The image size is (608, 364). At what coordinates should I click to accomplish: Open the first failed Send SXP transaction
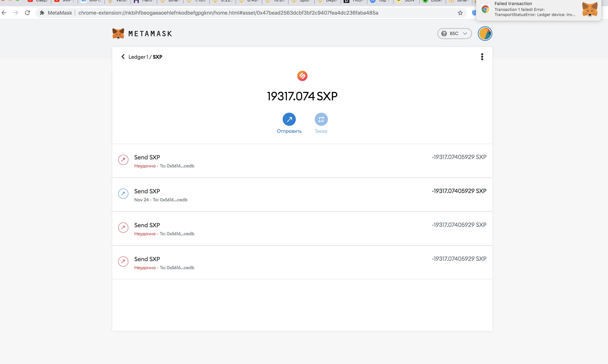302,161
